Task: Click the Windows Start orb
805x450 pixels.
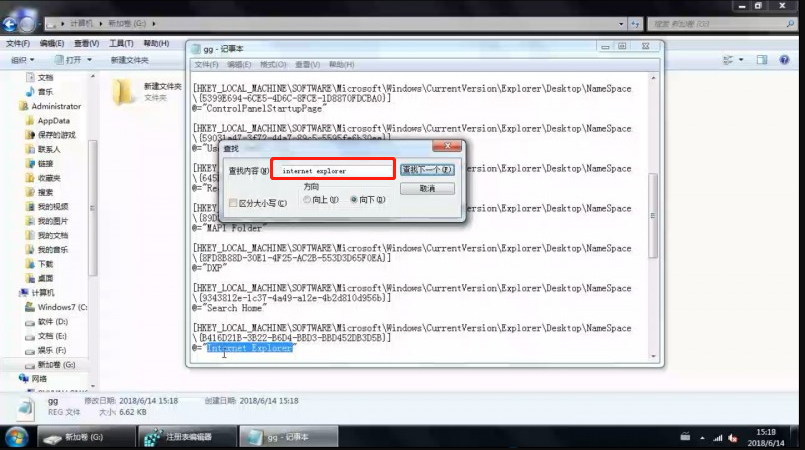Action: pos(17,437)
